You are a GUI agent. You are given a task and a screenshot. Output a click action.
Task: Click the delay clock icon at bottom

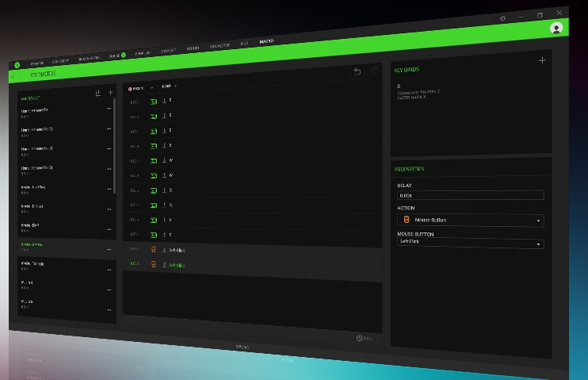click(x=360, y=338)
